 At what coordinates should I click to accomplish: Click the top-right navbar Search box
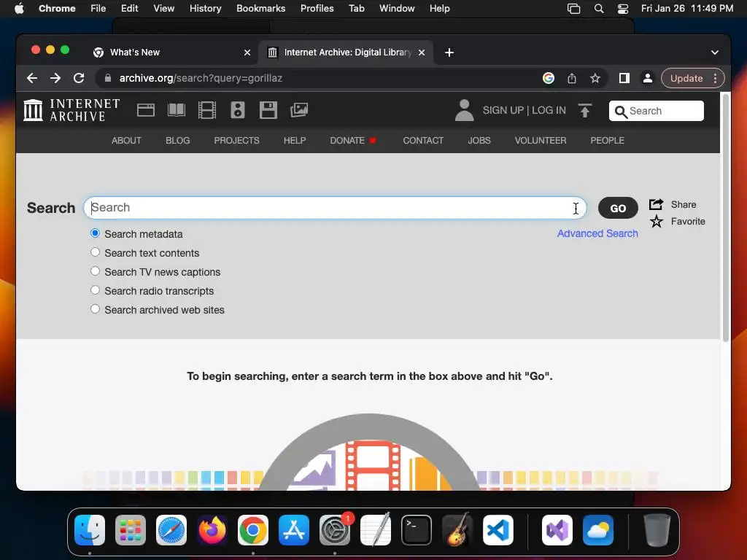(656, 111)
